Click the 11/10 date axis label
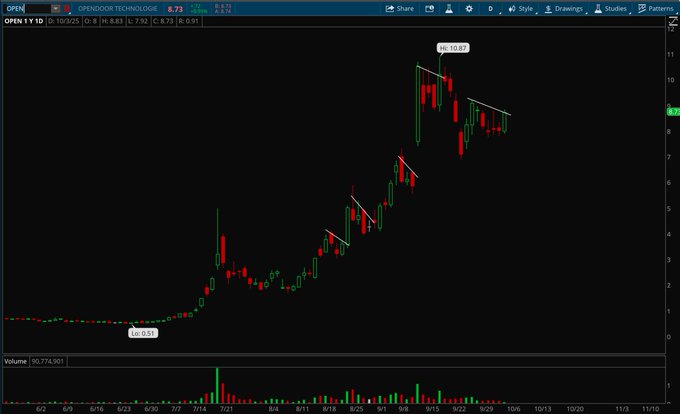This screenshot has height=414, width=680. click(x=651, y=409)
